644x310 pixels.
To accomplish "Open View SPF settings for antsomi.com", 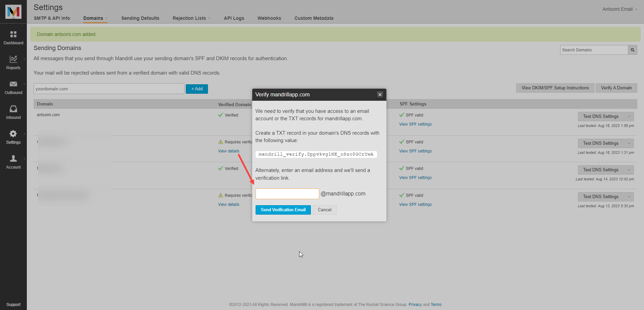I will click(x=415, y=124).
